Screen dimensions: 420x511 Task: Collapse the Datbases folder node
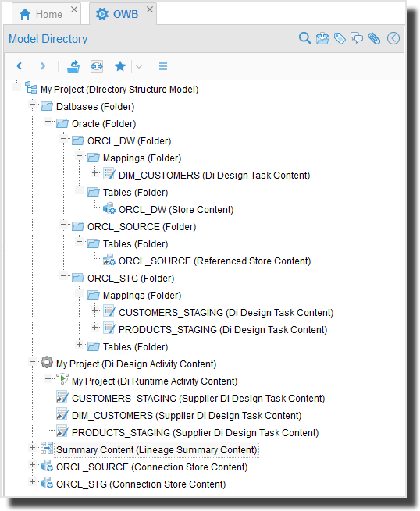(32, 105)
